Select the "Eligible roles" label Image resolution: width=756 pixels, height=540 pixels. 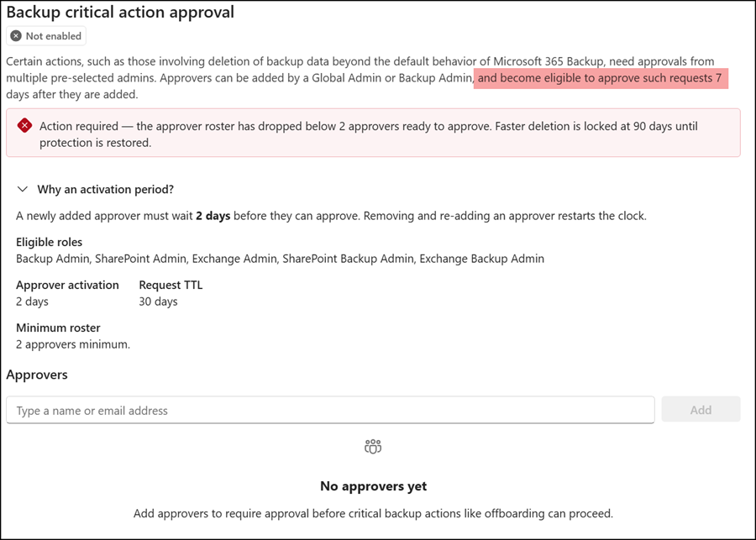pos(50,242)
